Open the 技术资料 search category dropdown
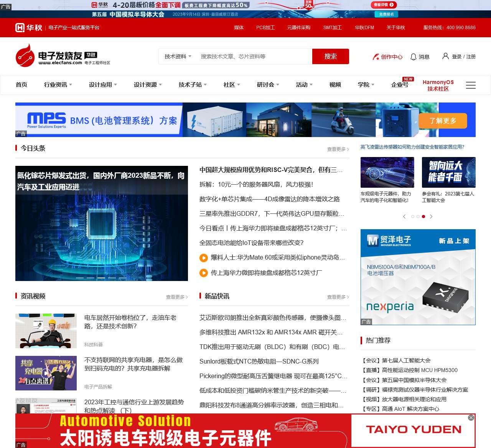The image size is (491, 448). [178, 56]
